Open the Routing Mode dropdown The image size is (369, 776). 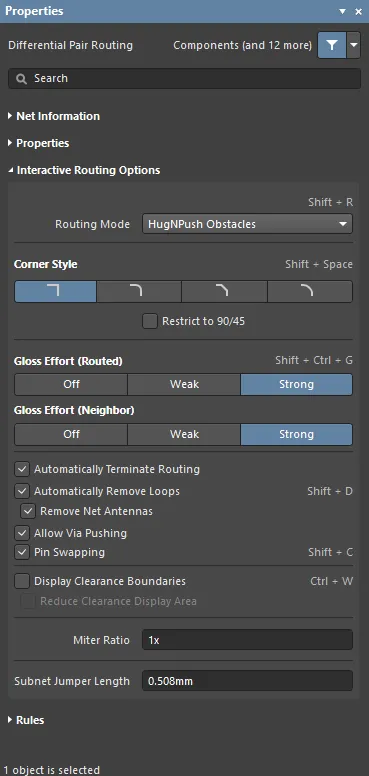[x=247, y=224]
